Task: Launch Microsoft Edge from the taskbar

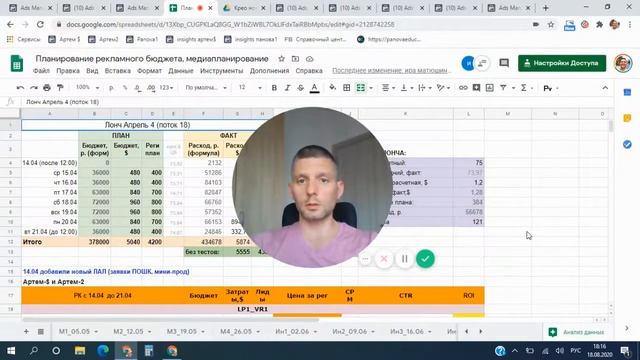Action: click(x=103, y=351)
